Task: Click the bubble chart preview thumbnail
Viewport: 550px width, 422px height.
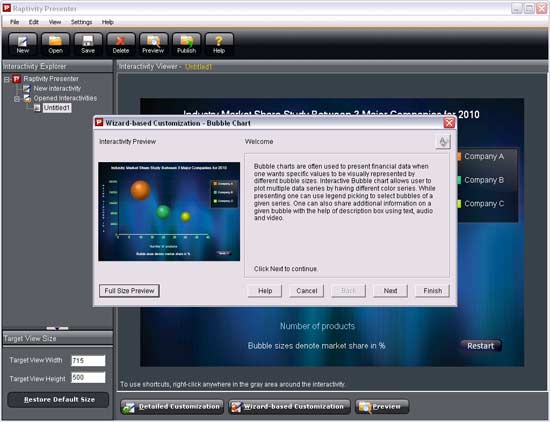Action: point(169,212)
